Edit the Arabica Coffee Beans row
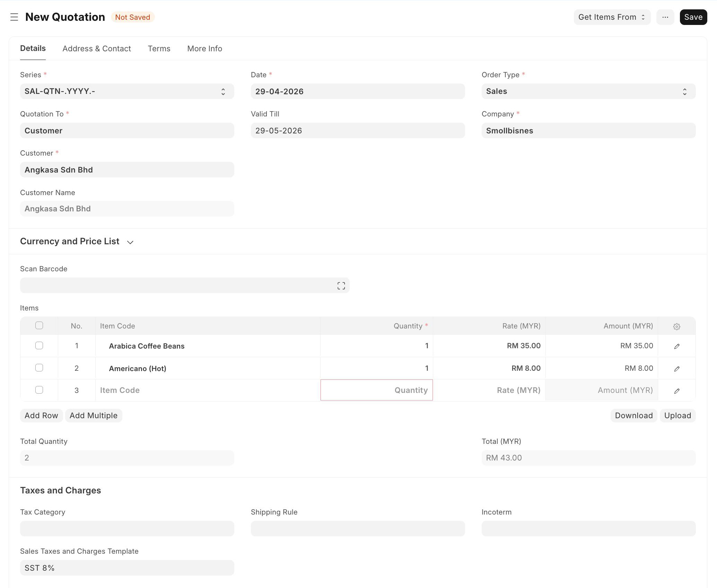The width and height of the screenshot is (717, 588). [676, 346]
